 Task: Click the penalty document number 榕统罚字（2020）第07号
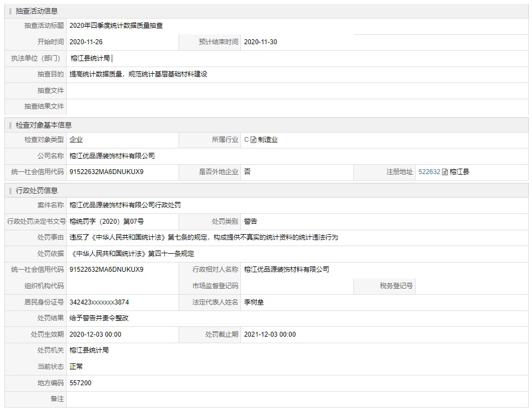point(107,222)
